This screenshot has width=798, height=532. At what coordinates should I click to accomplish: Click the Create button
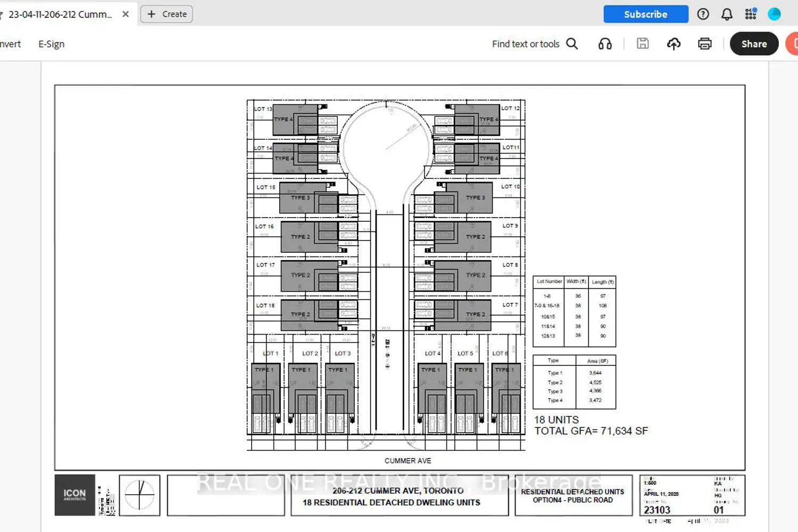pyautogui.click(x=167, y=14)
